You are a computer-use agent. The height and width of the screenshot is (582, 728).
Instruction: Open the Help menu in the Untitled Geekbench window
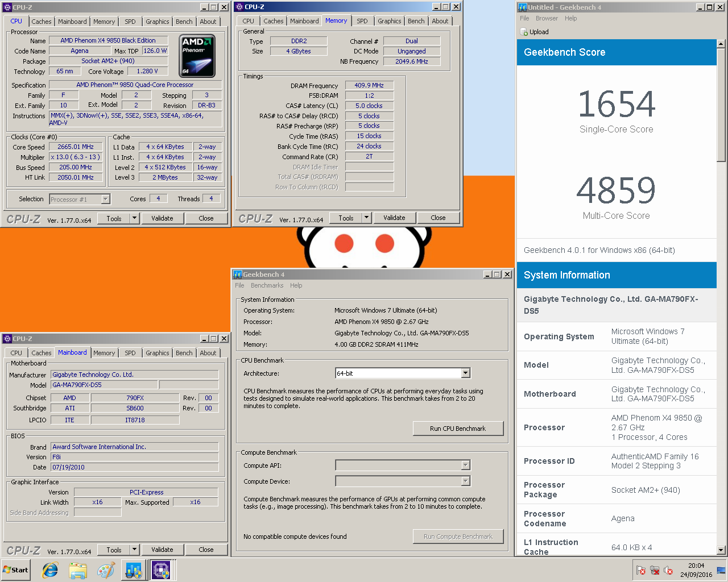coord(570,18)
